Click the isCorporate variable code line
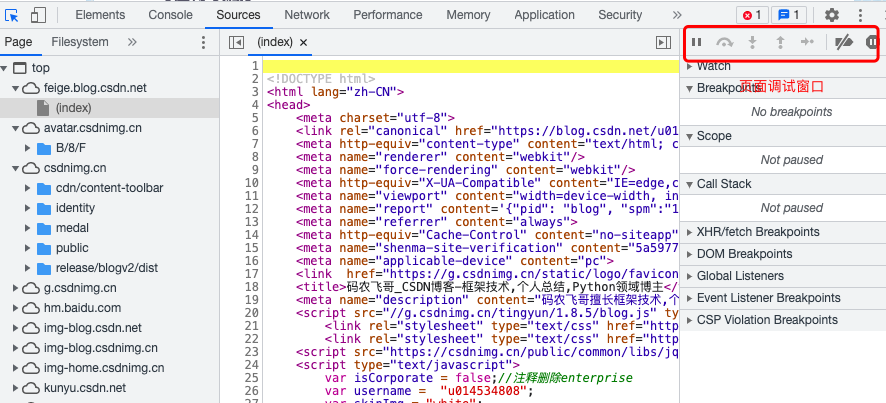The height and width of the screenshot is (403, 886). (x=479, y=378)
